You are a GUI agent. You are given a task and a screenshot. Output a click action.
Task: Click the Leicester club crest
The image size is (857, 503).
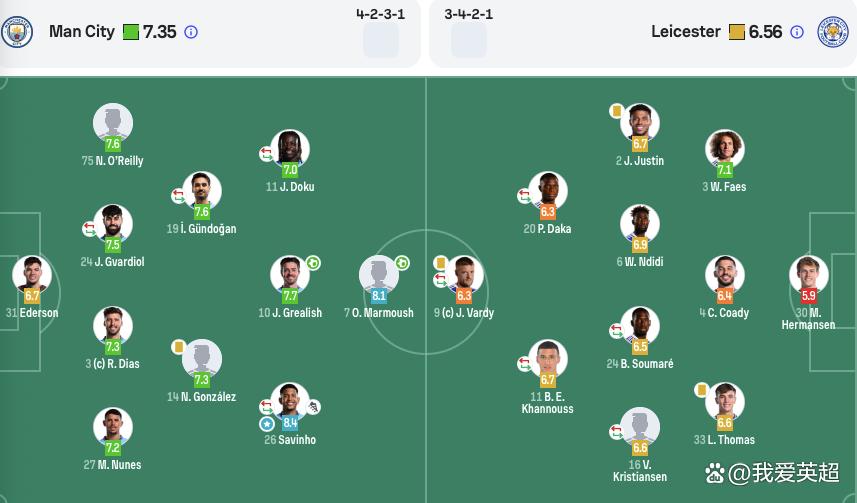click(x=832, y=32)
